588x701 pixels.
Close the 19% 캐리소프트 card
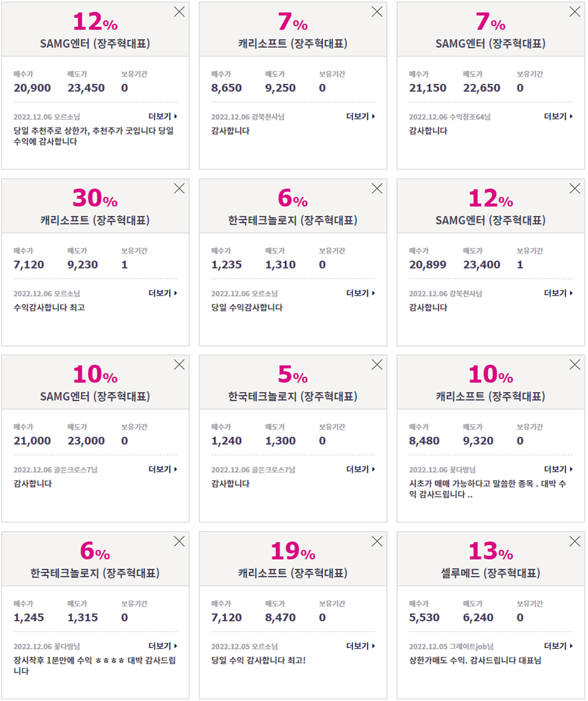[377, 542]
